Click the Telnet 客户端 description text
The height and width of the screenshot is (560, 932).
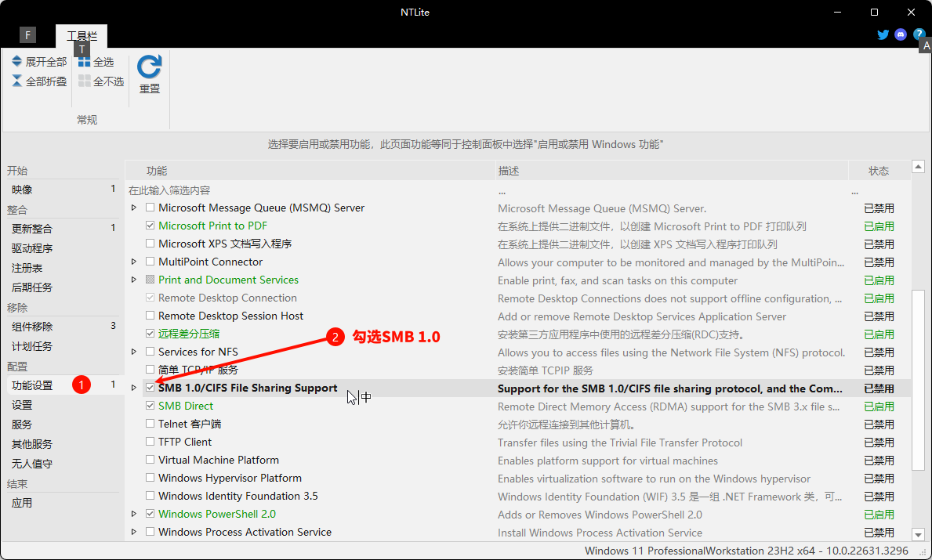click(567, 425)
